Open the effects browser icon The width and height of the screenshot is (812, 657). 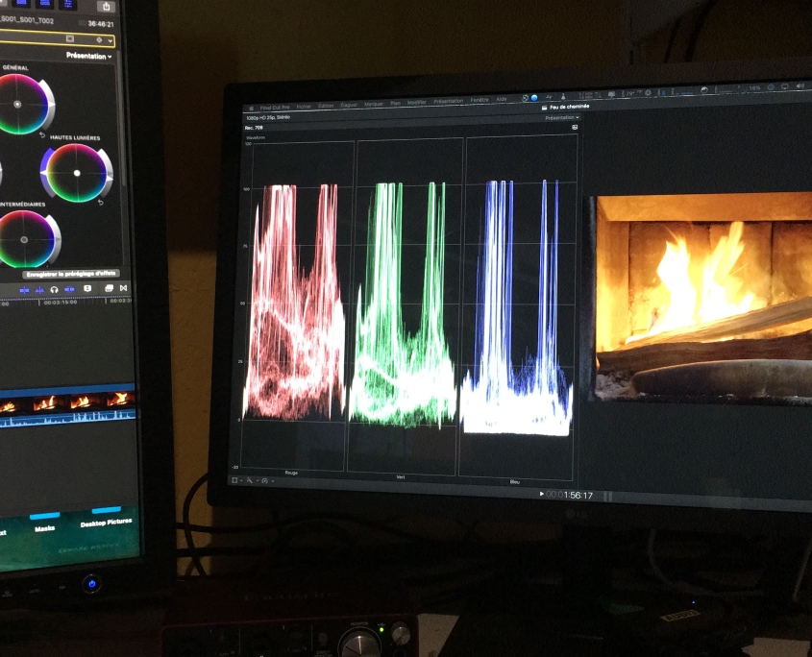click(109, 288)
